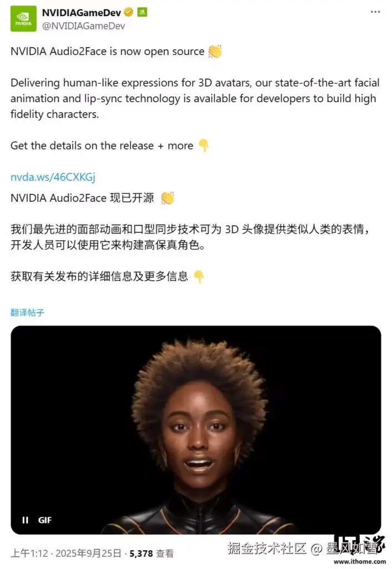This screenshot has width=392, height=569.
Task: Click the pointing-down emoji after '更多信息'
Action: pos(199,277)
